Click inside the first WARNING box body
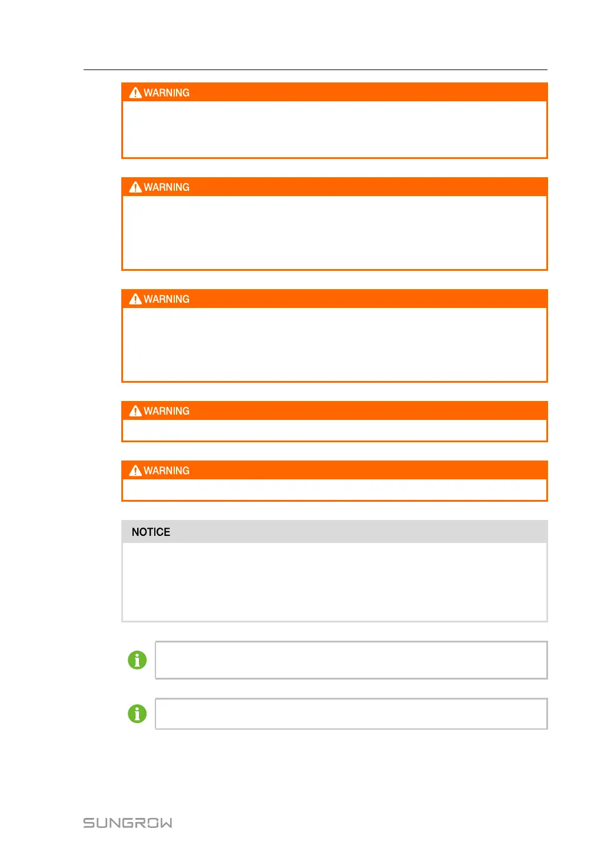This screenshot has height=868, width=614. point(334,129)
